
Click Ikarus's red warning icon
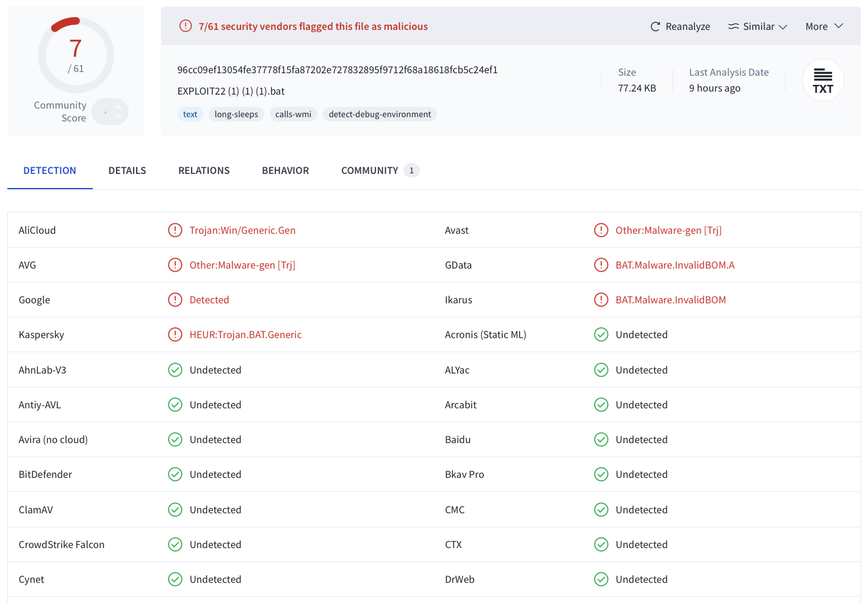[601, 300]
